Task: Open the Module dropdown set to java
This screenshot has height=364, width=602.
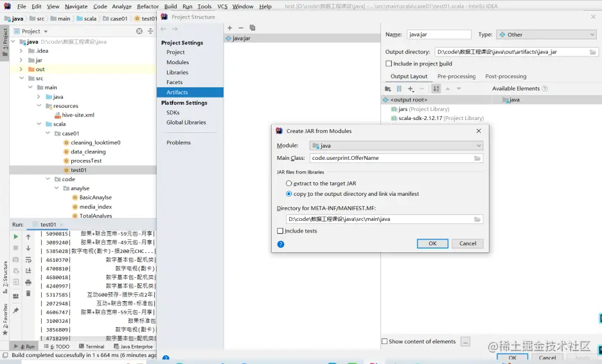Action: pyautogui.click(x=396, y=146)
